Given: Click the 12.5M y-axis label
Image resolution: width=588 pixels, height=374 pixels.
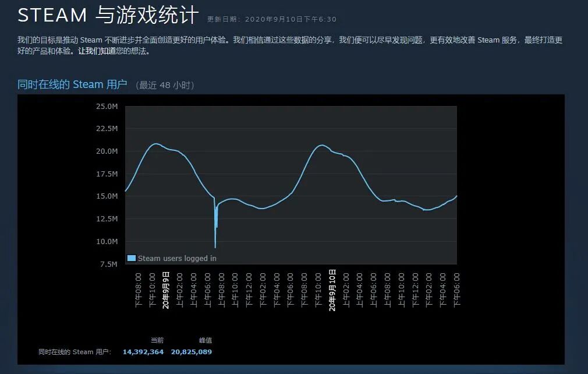Looking at the screenshot, I should tap(107, 218).
